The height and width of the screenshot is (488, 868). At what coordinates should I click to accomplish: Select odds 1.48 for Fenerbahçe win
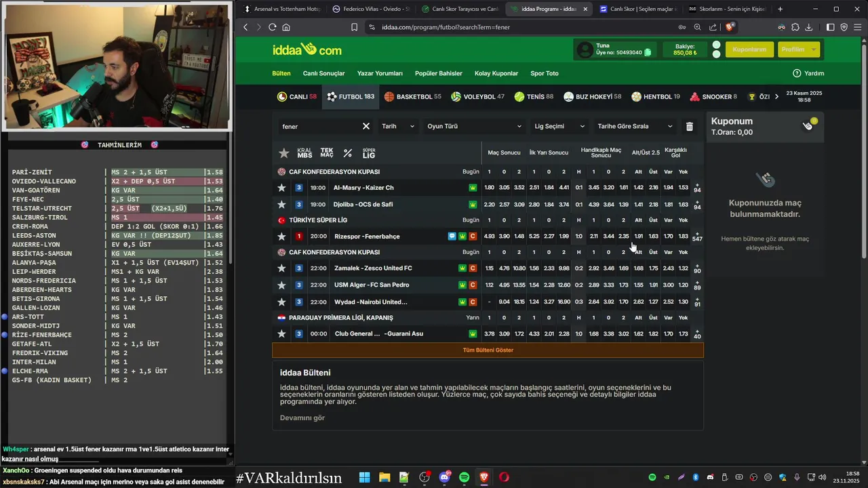[x=519, y=237]
